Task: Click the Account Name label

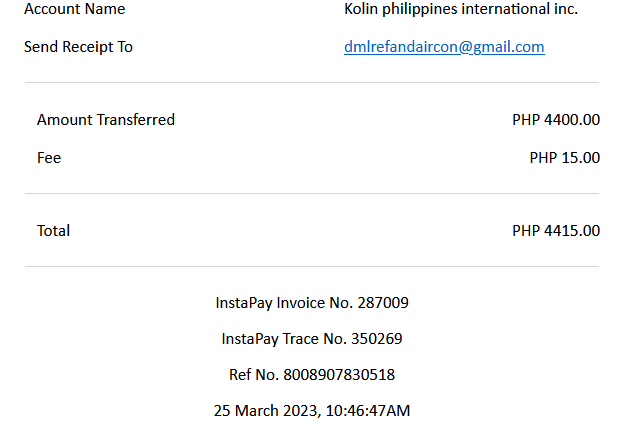Action: pyautogui.click(x=75, y=9)
